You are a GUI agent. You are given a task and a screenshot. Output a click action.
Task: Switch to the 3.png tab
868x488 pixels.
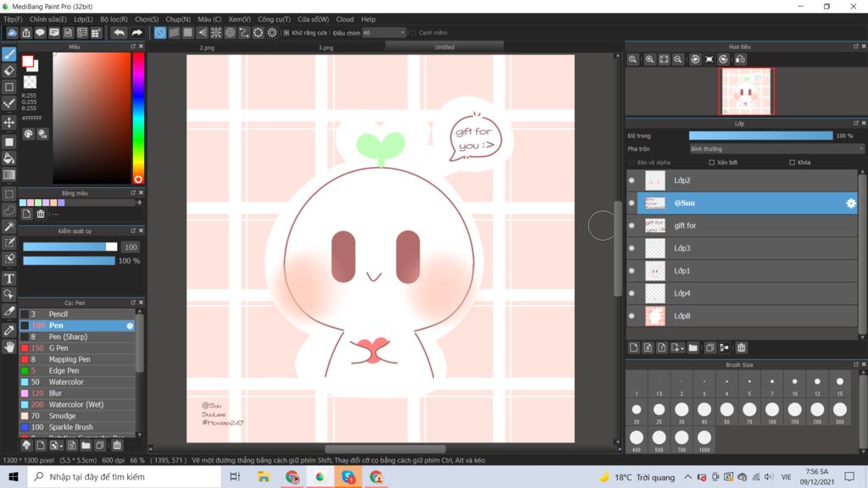coord(326,47)
